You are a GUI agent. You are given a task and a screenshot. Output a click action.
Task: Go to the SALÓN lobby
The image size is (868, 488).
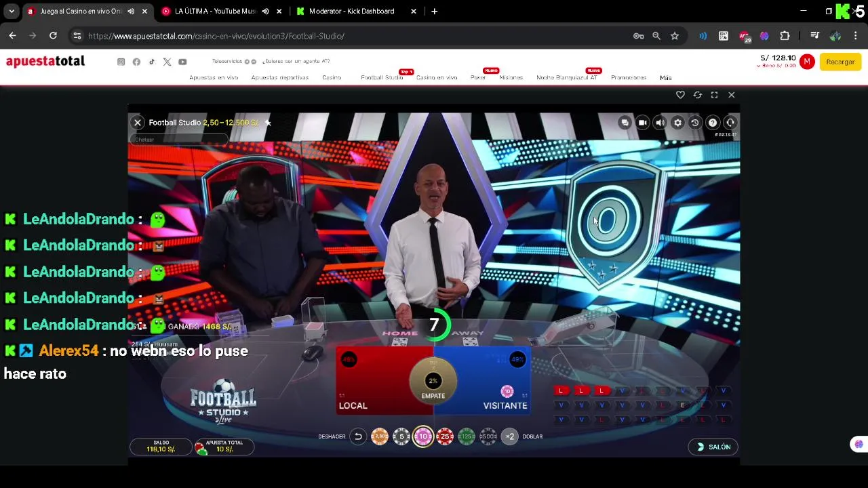pyautogui.click(x=713, y=447)
